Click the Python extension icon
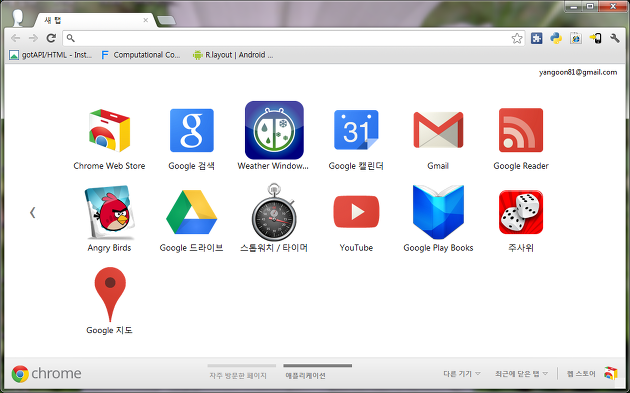The height and width of the screenshot is (393, 630). pos(556,38)
